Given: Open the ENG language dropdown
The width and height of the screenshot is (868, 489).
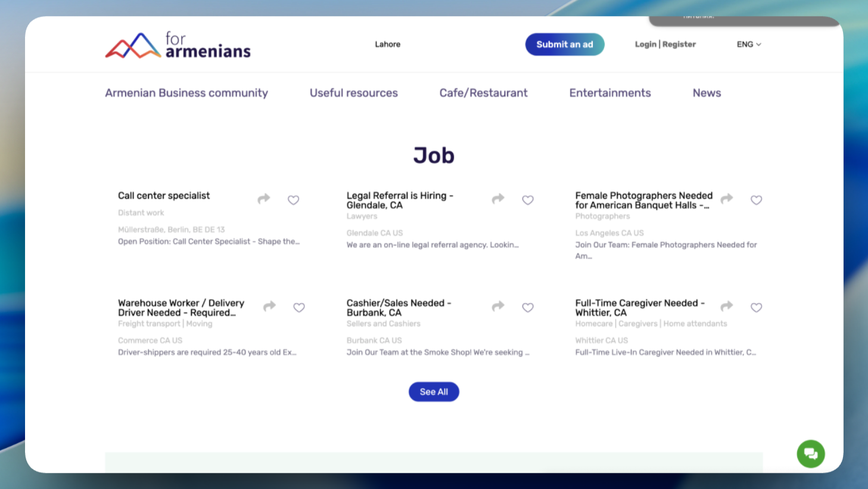Looking at the screenshot, I should coord(749,44).
